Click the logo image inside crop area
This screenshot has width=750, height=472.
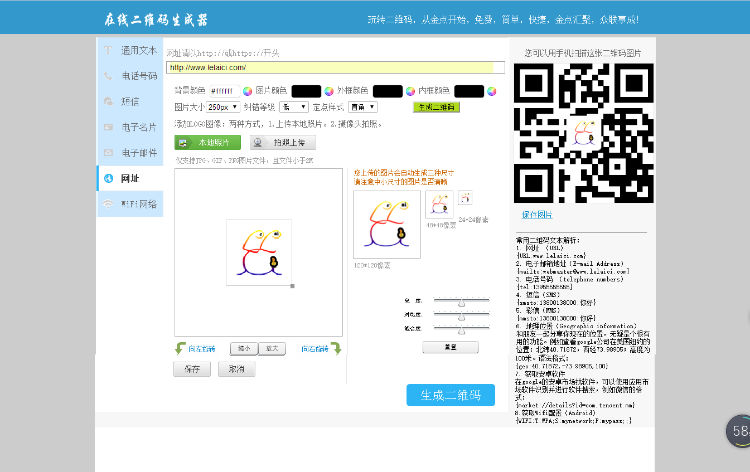[259, 252]
